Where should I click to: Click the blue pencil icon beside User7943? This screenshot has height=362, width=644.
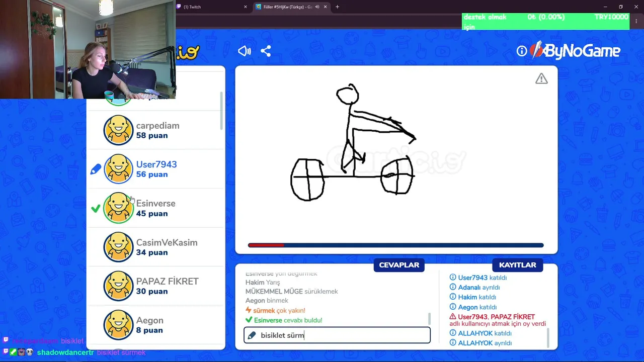[x=96, y=170]
